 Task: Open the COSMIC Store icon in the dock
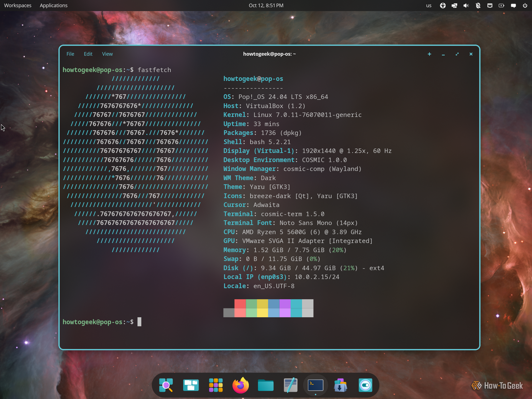click(341, 385)
